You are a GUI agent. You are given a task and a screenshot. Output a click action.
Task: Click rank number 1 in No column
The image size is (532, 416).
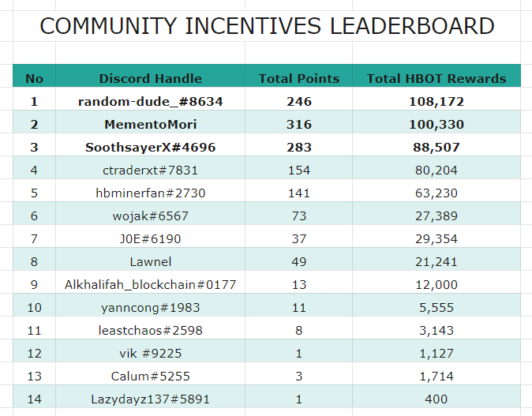34,102
